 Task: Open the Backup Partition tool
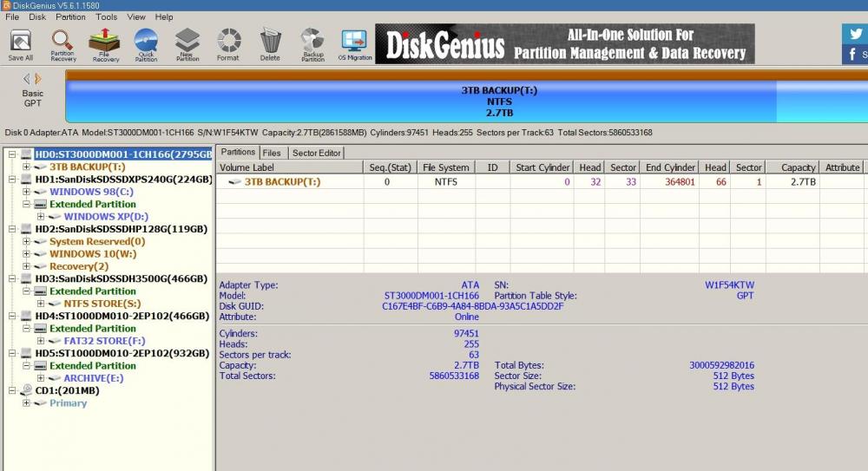(312, 43)
